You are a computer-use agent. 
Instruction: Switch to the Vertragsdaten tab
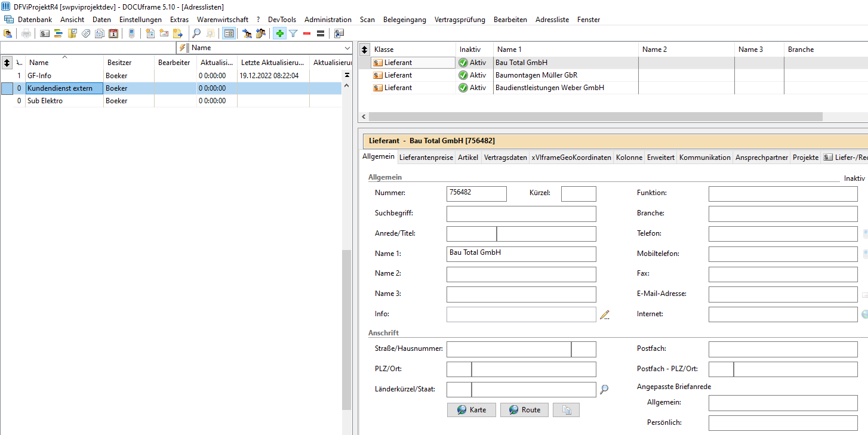click(x=506, y=158)
